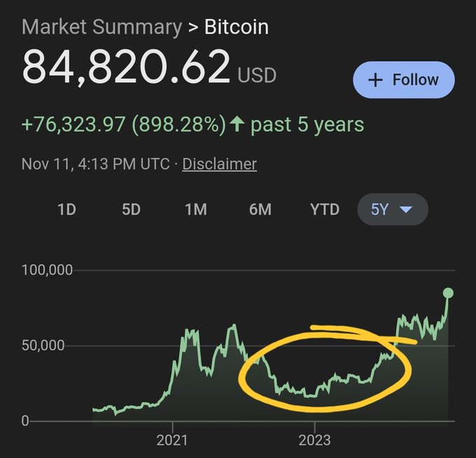Open the Disclaimer link
Image resolution: width=476 pixels, height=458 pixels.
[x=219, y=164]
